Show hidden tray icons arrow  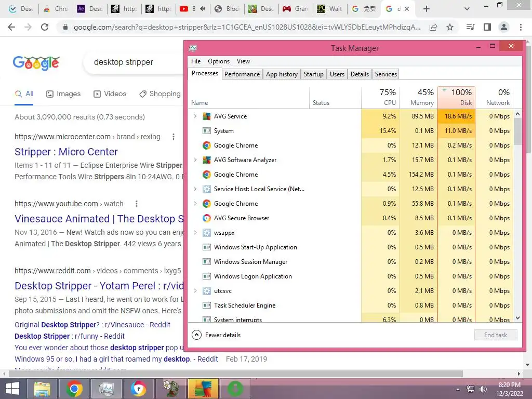pos(458,389)
